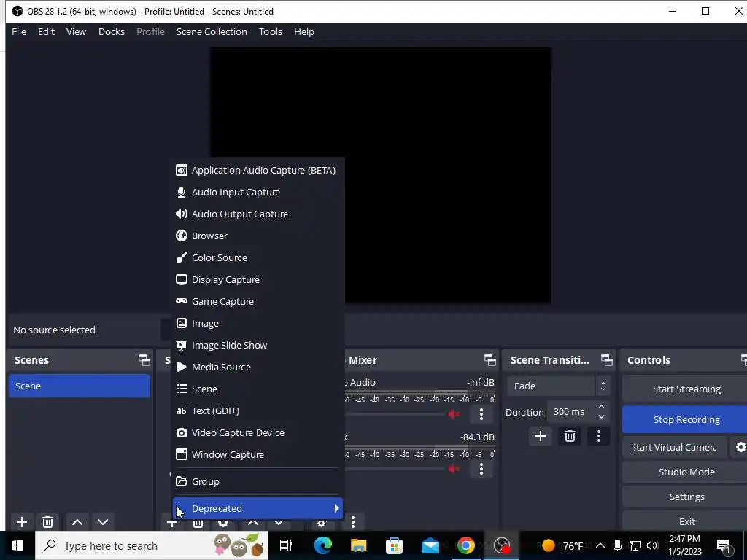Open the Tools menu
This screenshot has height=560, width=747.
point(271,31)
